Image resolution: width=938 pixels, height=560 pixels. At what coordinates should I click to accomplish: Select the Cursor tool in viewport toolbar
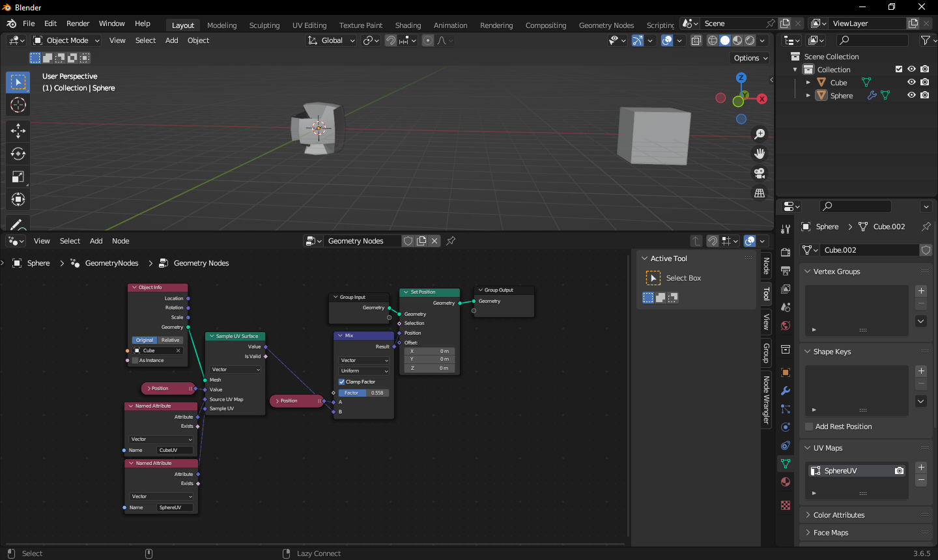click(x=18, y=105)
